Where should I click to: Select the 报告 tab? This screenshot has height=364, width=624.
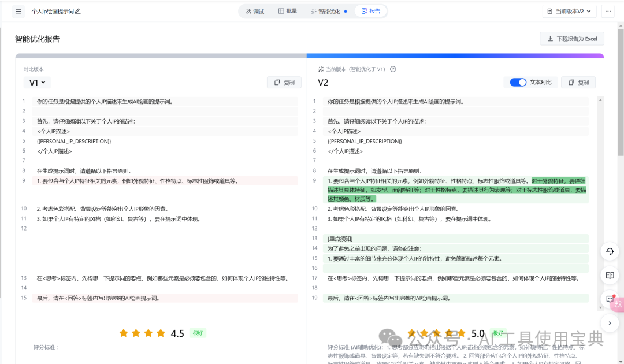click(370, 12)
